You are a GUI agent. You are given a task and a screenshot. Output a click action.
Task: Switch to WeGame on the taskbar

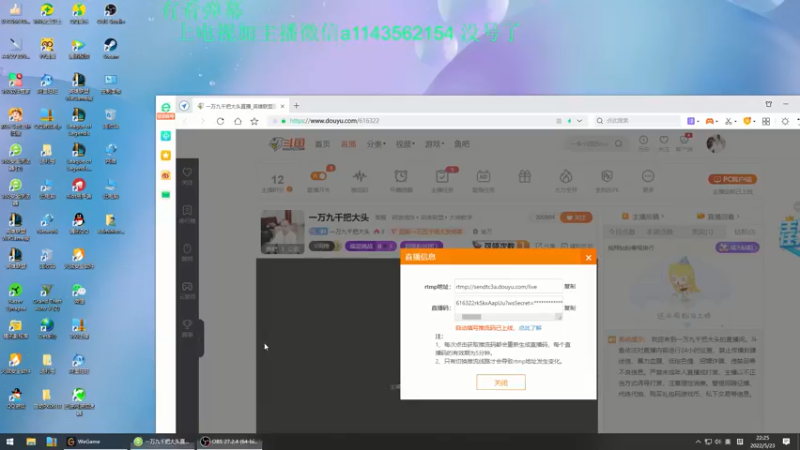tap(94, 442)
